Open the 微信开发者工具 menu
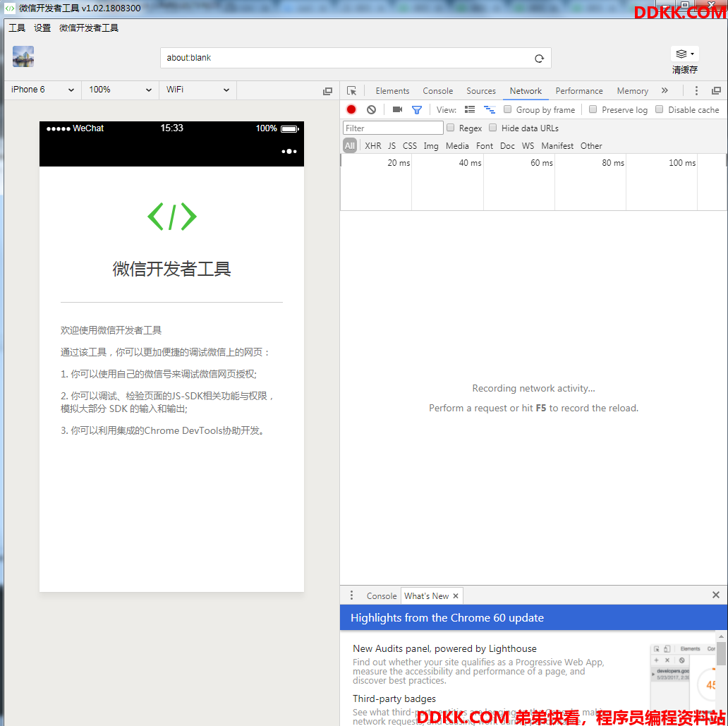Screen dimensions: 728x726 (x=89, y=28)
